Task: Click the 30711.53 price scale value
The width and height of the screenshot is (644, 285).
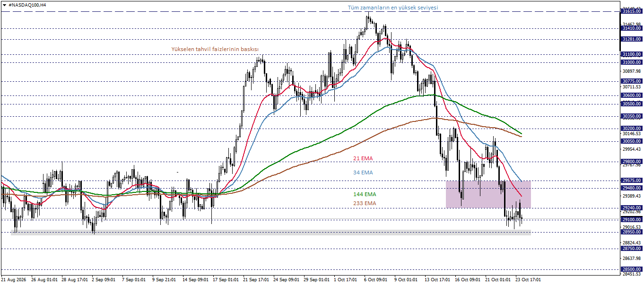Action: (x=632, y=87)
